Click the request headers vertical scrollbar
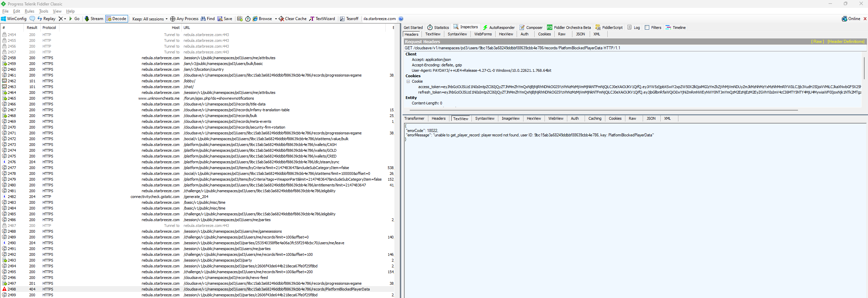The width and height of the screenshot is (868, 298). (864, 68)
